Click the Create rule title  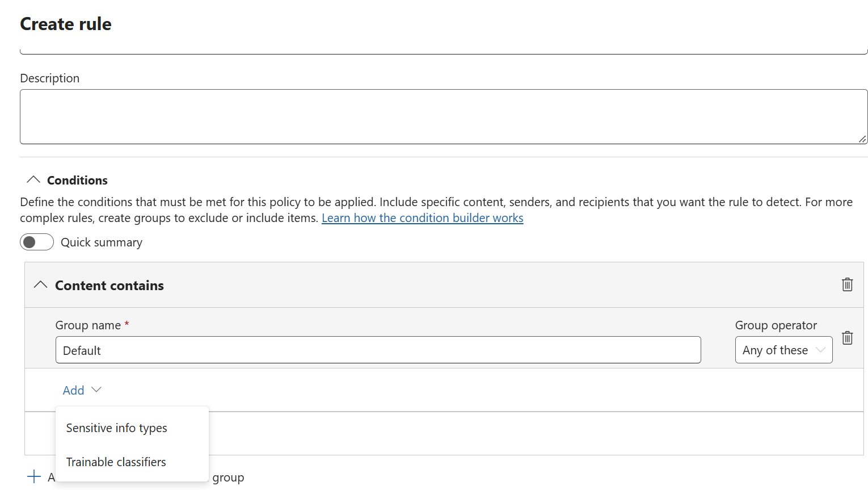pos(66,24)
